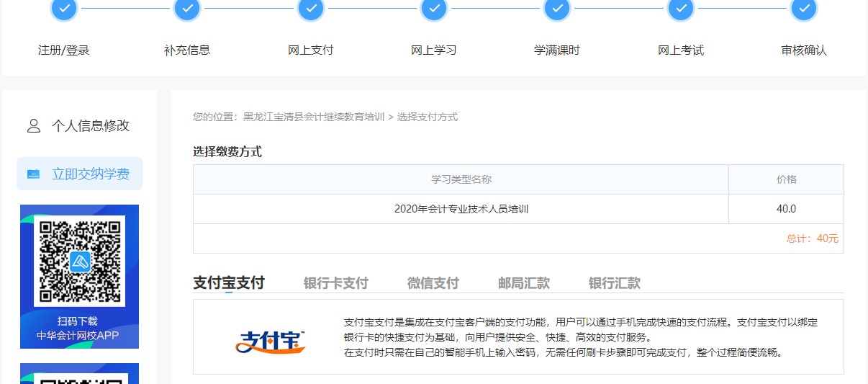Select the 支付宝支付 tab
This screenshot has width=868, height=384.
229,282
